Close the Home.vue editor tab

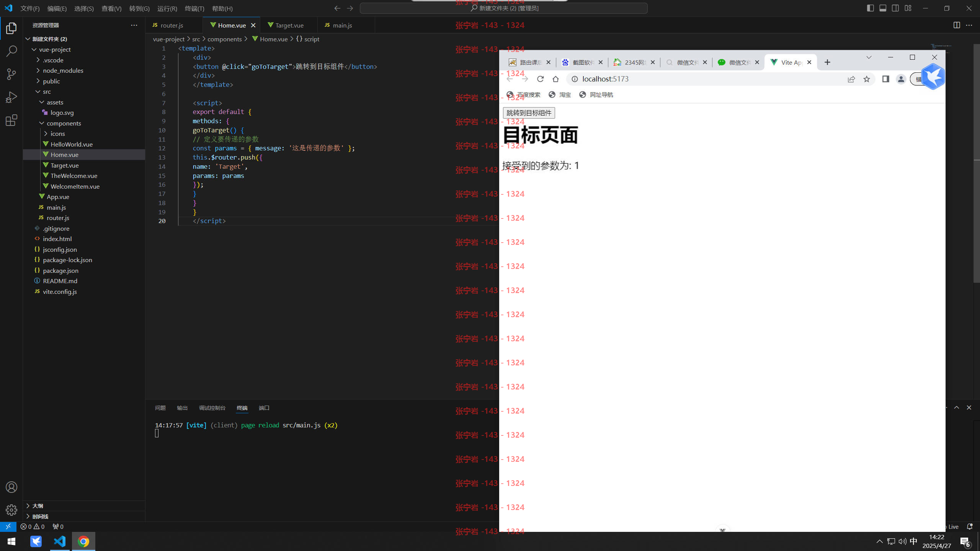click(253, 25)
